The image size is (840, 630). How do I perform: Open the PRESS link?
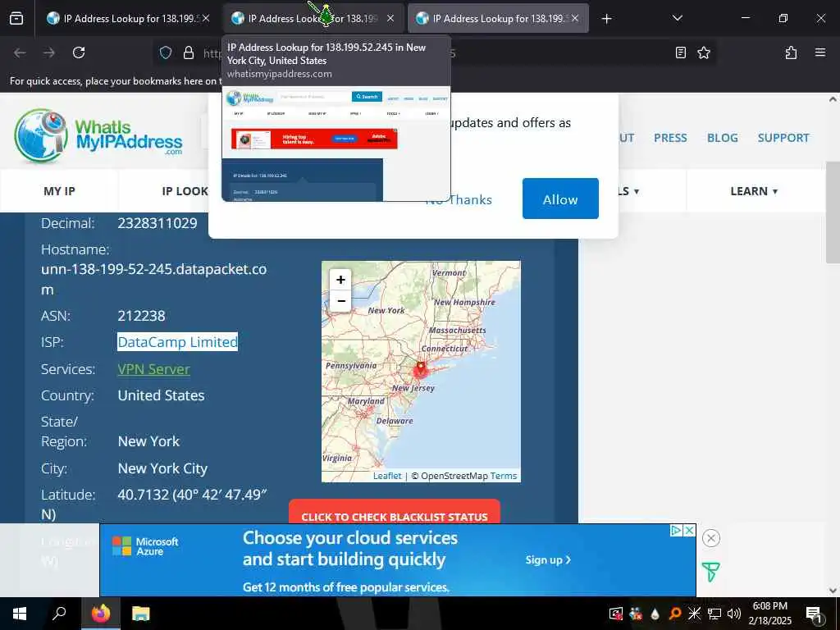pos(670,138)
